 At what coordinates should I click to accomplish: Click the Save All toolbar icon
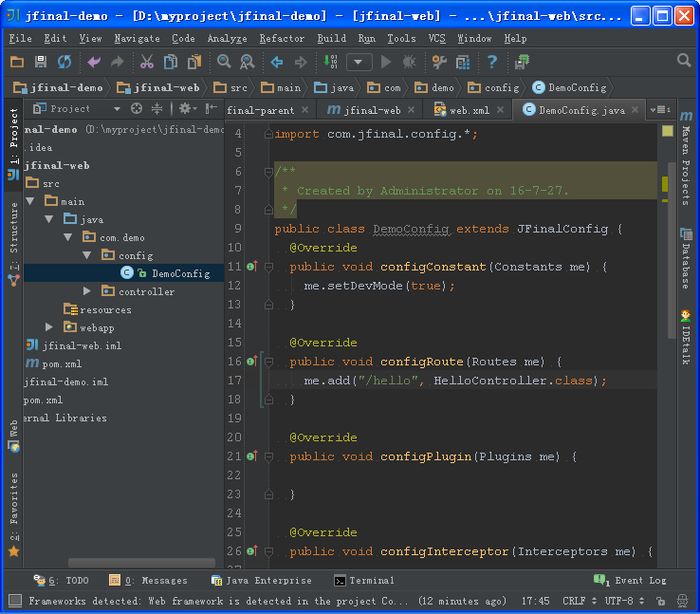point(40,62)
